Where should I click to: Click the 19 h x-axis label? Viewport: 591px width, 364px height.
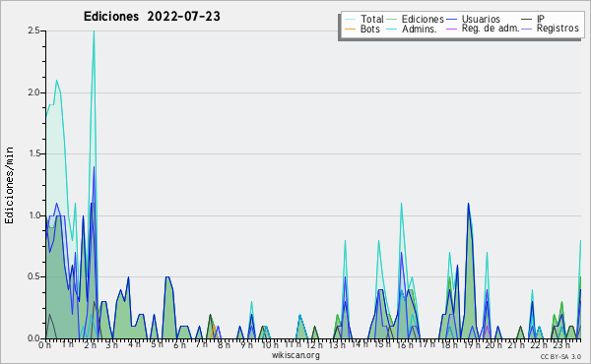(472, 345)
